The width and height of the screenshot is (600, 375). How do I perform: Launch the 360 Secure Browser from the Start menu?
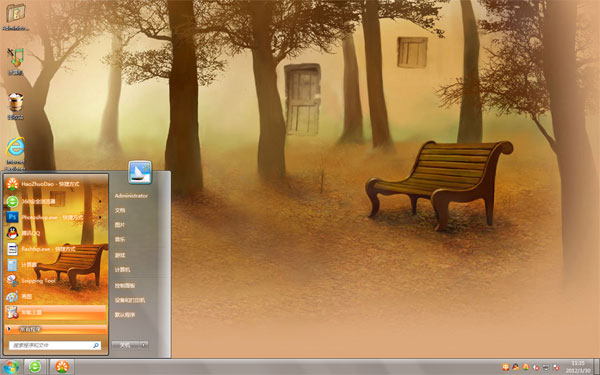[55, 201]
